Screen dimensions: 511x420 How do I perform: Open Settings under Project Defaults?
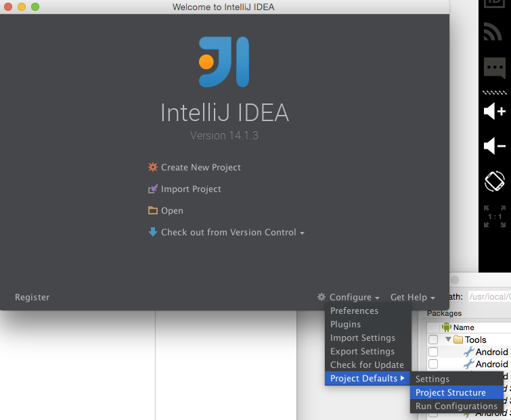click(x=457, y=379)
